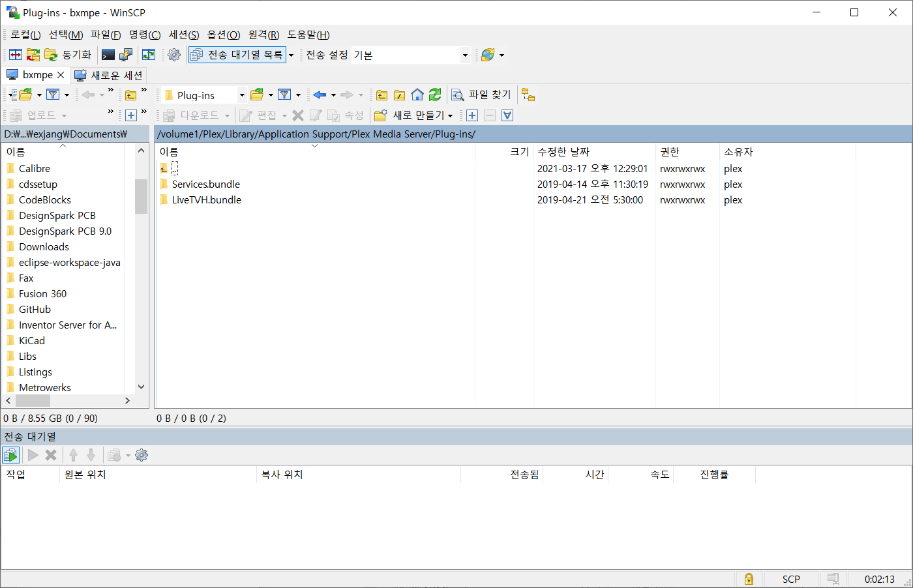Open the 로컬(L) menu

[25, 35]
